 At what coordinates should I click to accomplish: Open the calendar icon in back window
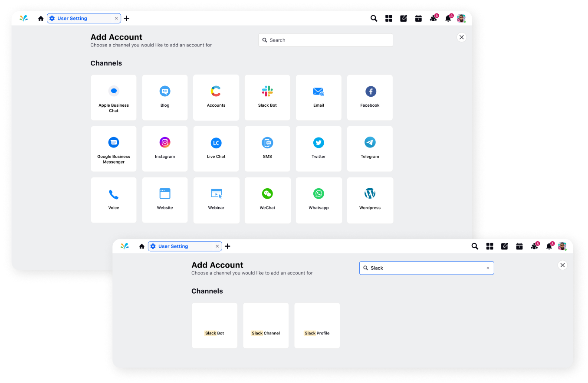click(x=418, y=18)
